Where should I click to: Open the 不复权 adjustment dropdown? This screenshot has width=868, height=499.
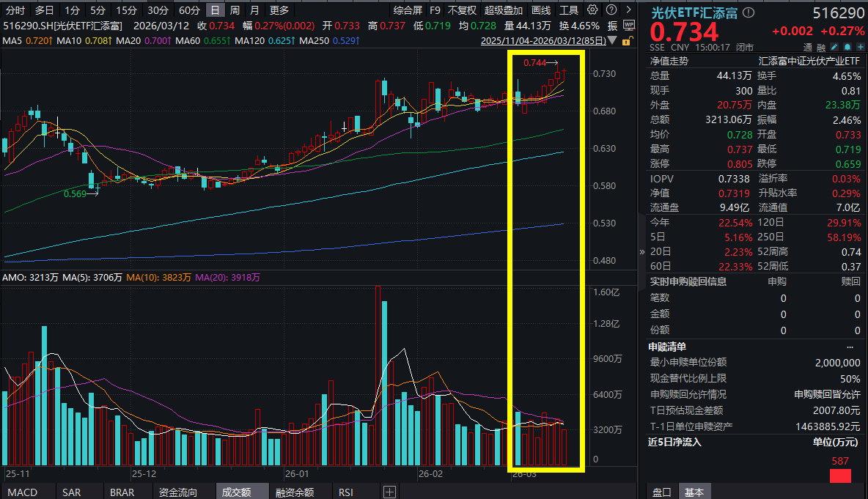click(x=462, y=10)
